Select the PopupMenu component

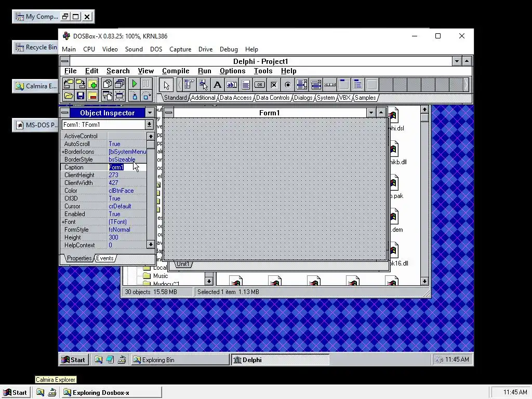coord(203,85)
